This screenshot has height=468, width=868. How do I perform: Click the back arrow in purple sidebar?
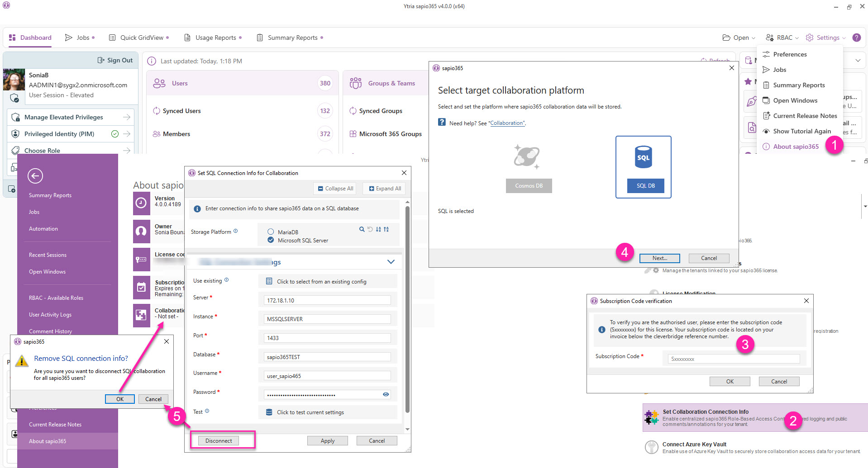click(x=35, y=176)
